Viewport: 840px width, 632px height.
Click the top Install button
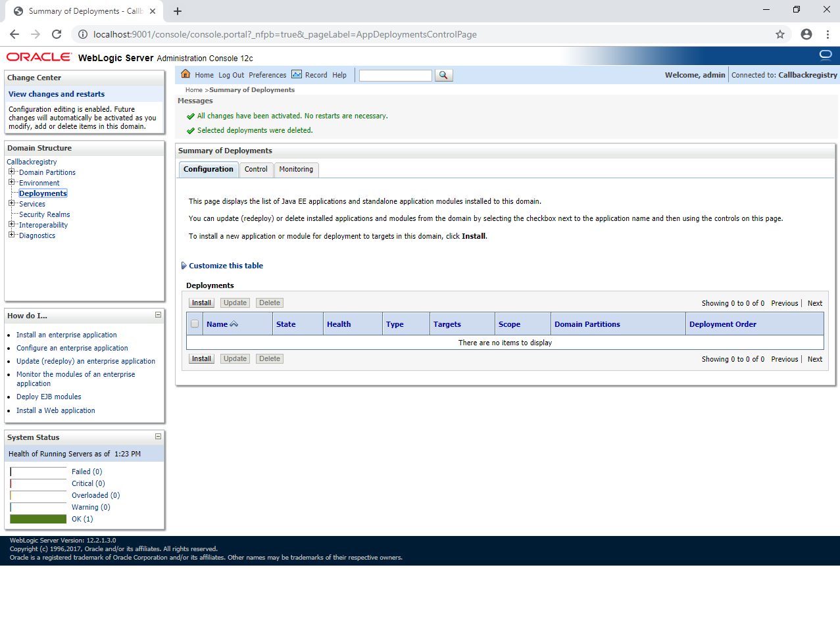[x=201, y=303]
